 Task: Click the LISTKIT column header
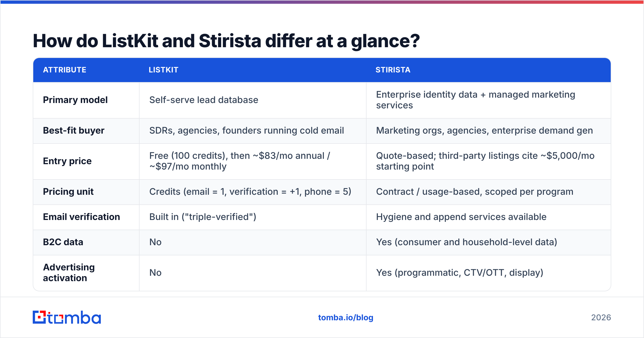pos(163,70)
